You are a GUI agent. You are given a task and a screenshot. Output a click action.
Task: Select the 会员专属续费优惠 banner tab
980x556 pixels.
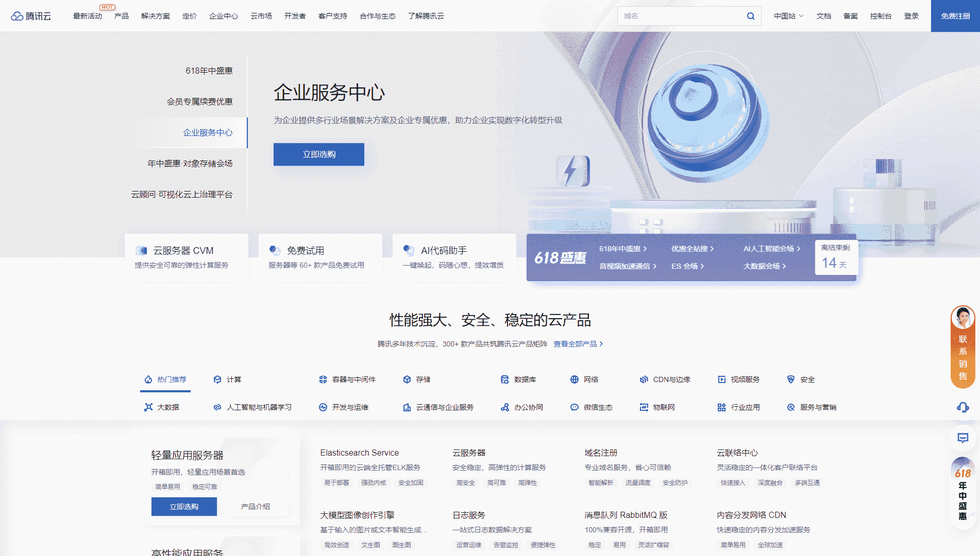[200, 101]
